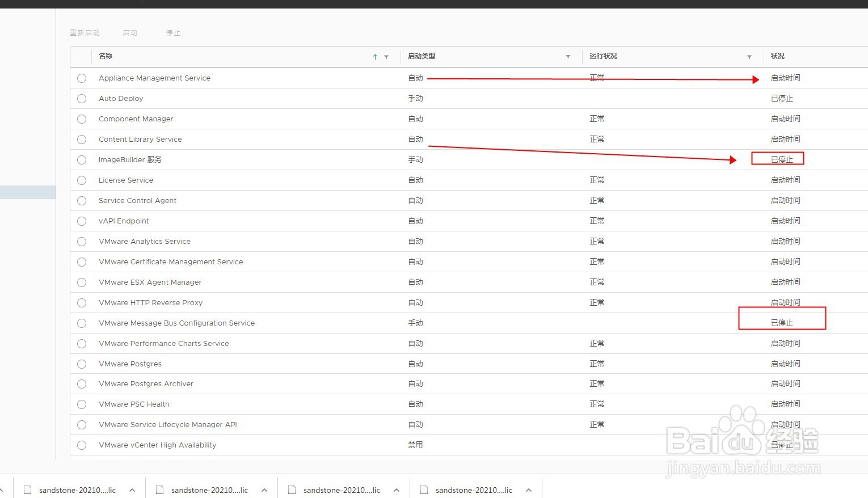Click 正常 health of Component Manager row
The width and height of the screenshot is (868, 498).
point(597,119)
